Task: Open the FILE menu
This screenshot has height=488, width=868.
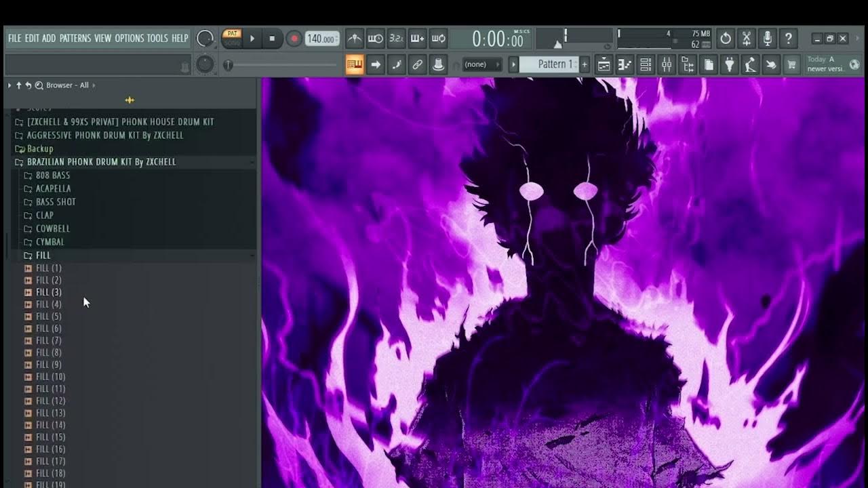Action: (14, 38)
